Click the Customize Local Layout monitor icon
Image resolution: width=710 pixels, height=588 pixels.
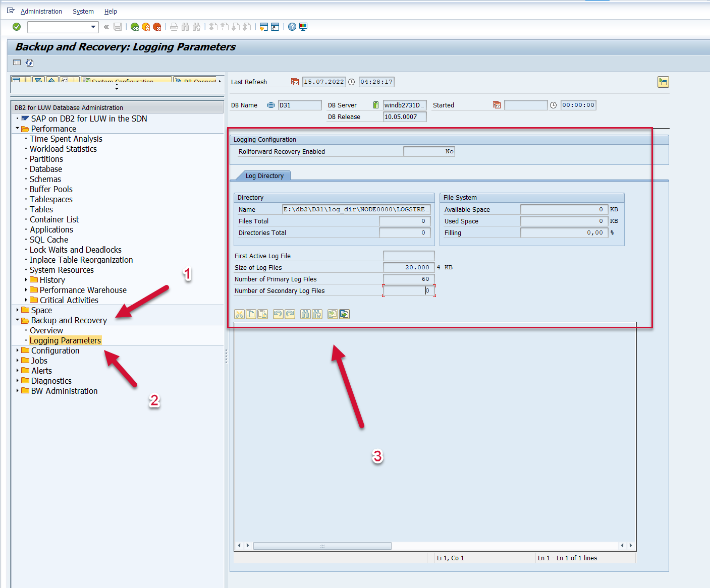303,27
